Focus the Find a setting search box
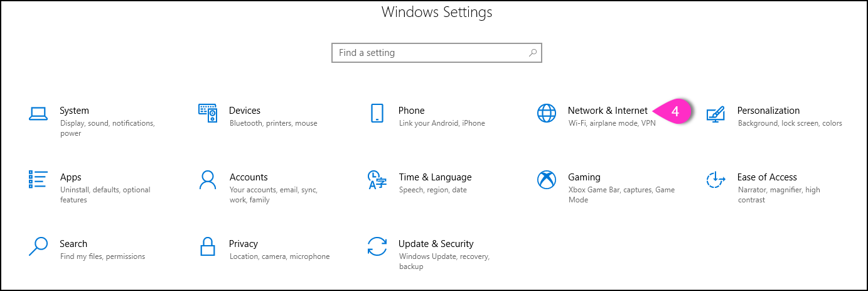This screenshot has width=868, height=291. point(436,53)
